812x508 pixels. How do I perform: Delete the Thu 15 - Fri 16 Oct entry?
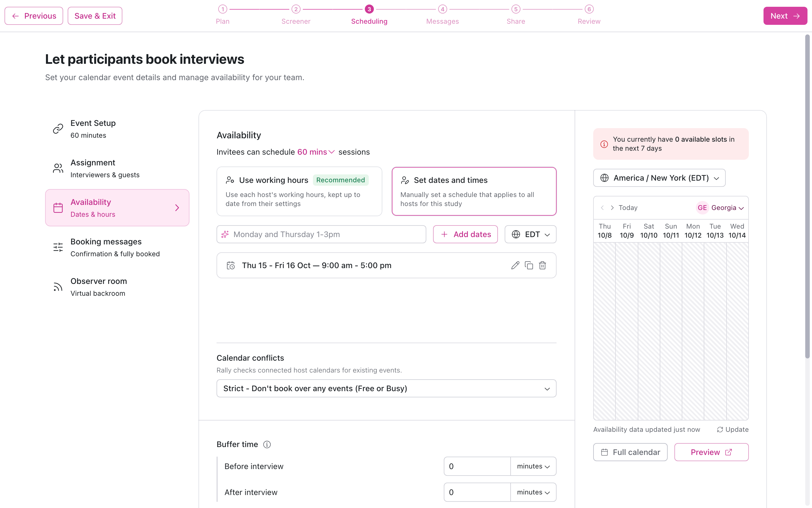pyautogui.click(x=542, y=265)
